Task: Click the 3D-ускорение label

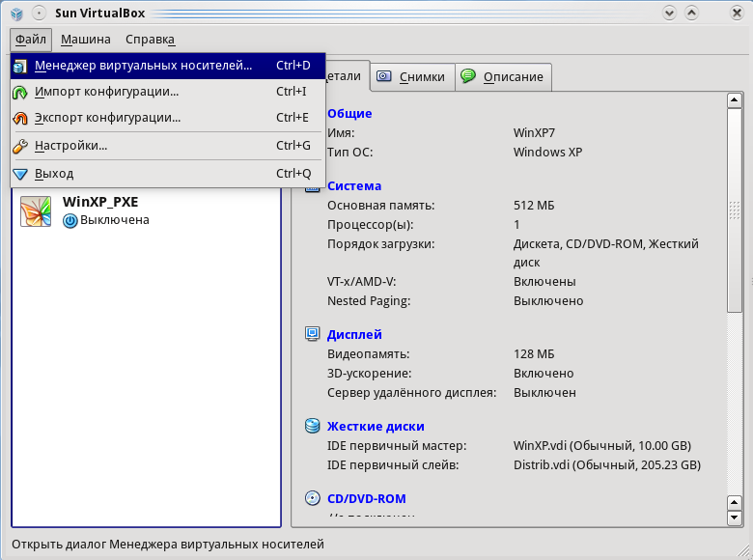Action: click(x=370, y=374)
